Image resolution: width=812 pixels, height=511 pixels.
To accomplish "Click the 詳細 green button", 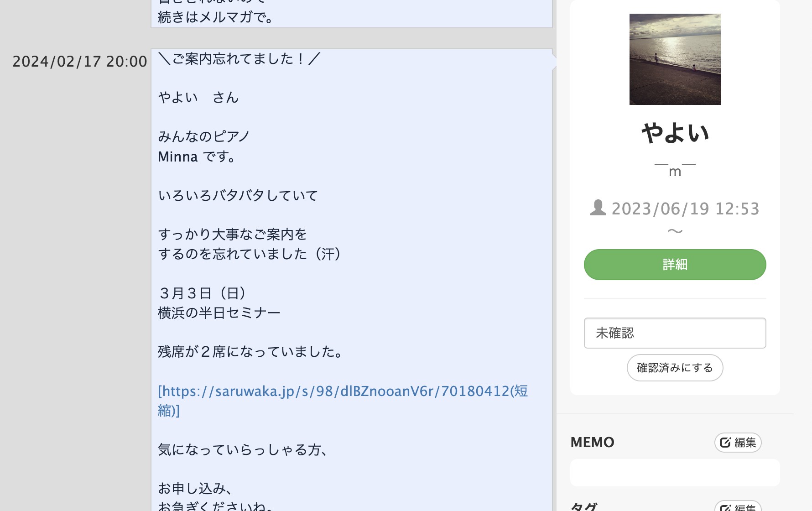I will [x=675, y=265].
